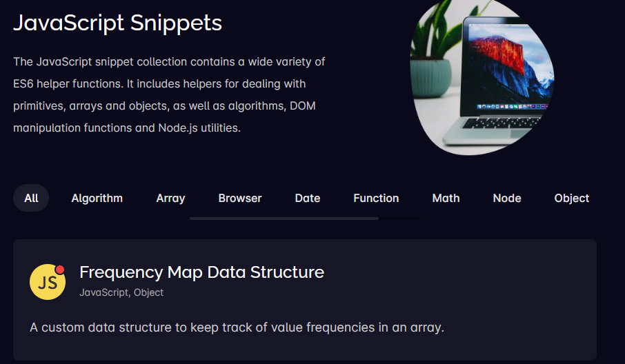
Task: Open Frequency Map Data Structure snippet
Action: click(x=201, y=272)
